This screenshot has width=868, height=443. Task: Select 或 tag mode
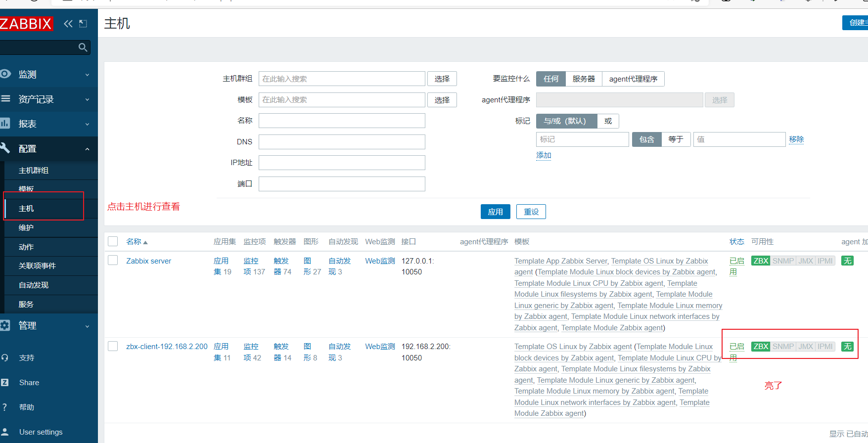click(608, 121)
